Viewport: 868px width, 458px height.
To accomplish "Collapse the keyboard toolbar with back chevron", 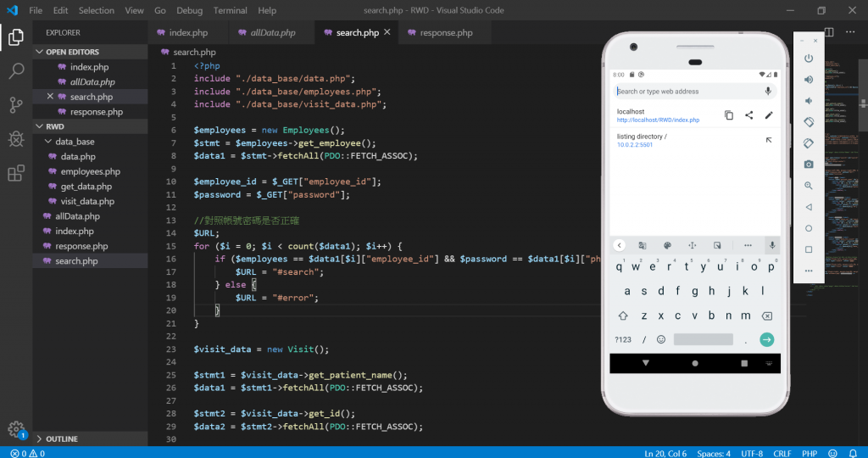I will [x=619, y=245].
